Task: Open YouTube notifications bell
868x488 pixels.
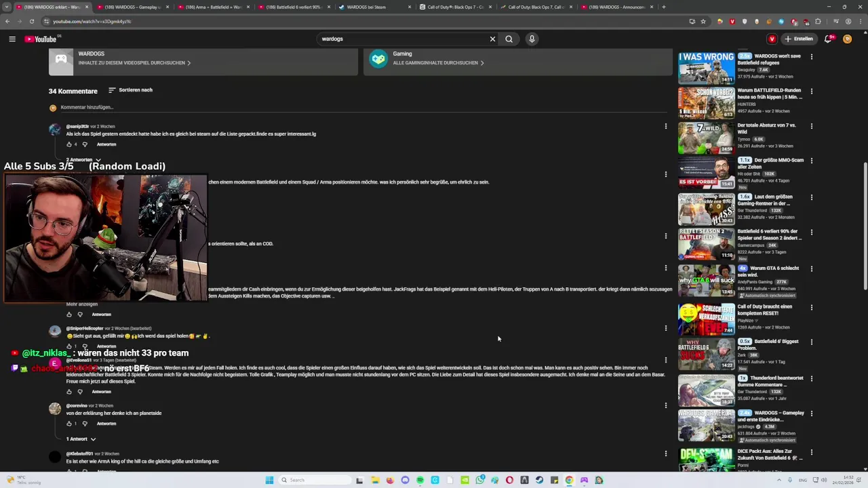Action: click(828, 39)
